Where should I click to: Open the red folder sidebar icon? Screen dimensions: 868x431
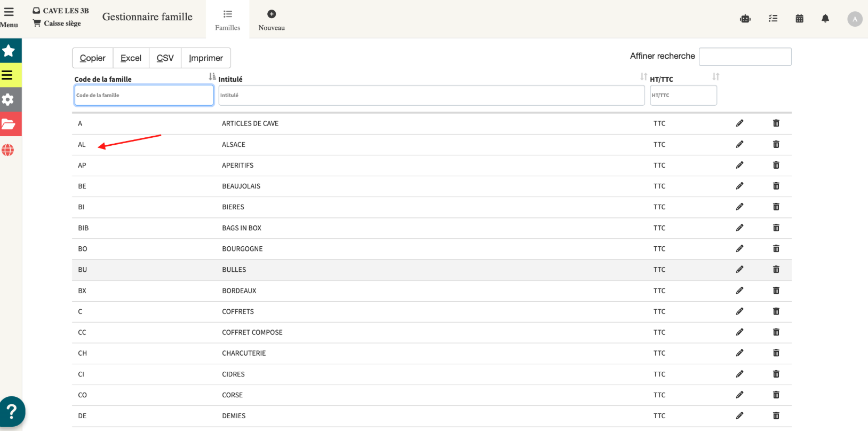point(9,124)
